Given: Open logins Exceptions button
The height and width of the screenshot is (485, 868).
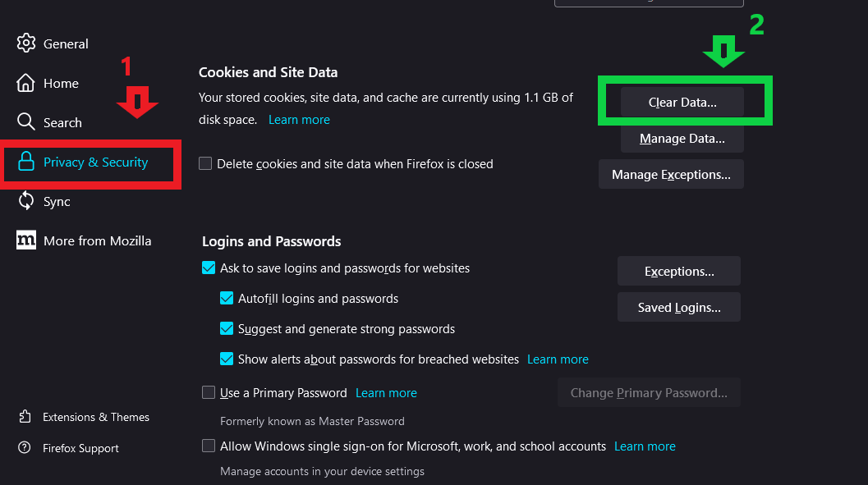Looking at the screenshot, I should click(678, 271).
